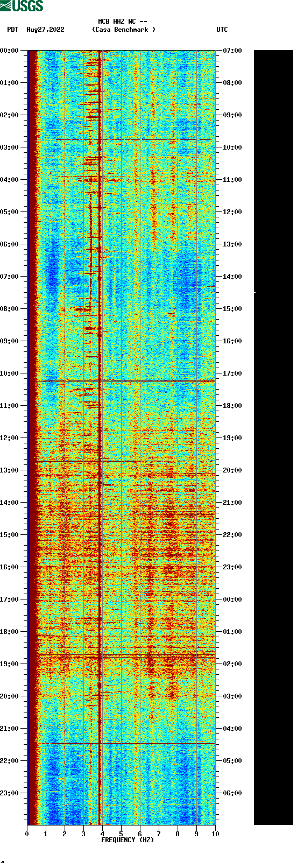Click the 12:00 UTC time tick label
Screen dimensions: 297x868
coord(232,212)
